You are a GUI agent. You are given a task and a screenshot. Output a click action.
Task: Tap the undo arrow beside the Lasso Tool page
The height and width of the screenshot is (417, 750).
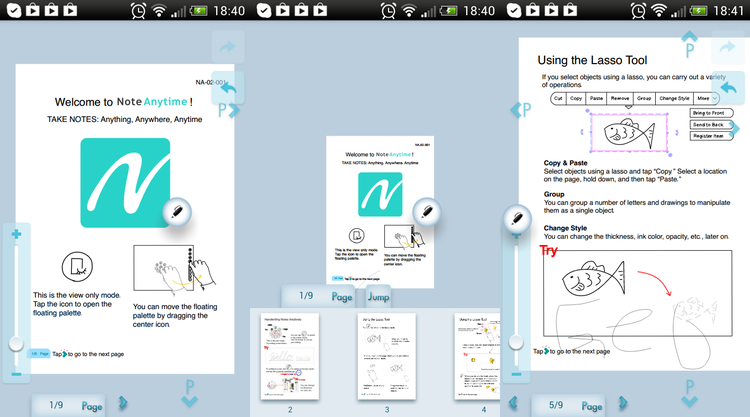[727, 88]
